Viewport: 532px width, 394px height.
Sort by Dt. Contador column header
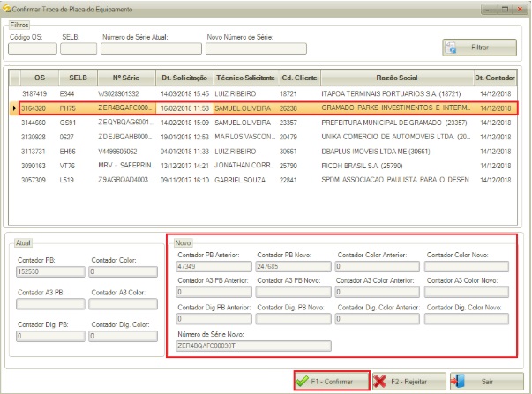point(494,78)
